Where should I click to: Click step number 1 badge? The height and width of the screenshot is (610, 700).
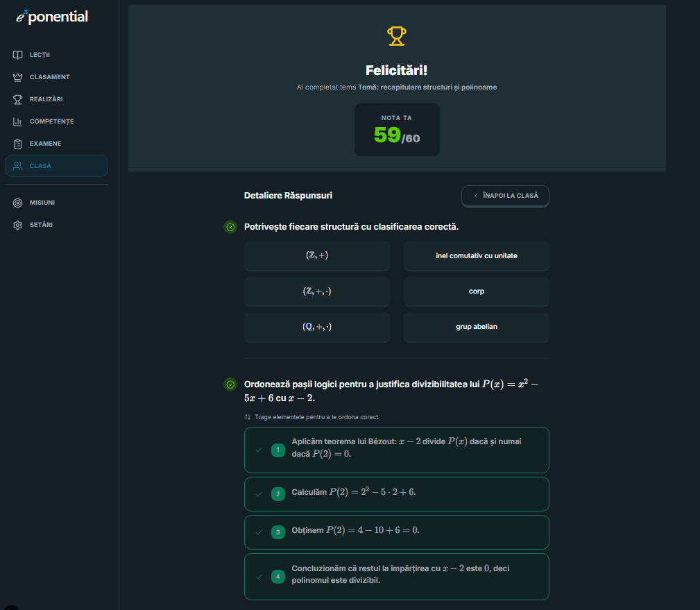[x=278, y=450]
